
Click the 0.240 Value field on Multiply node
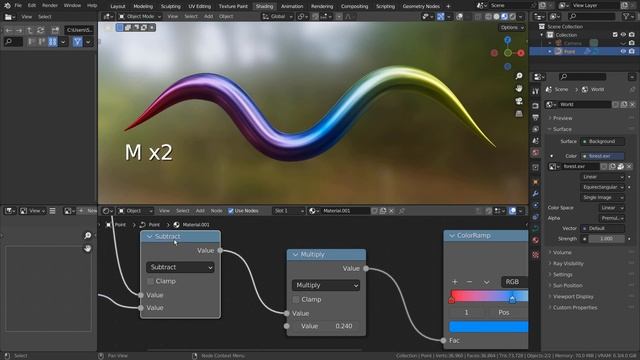tap(326, 326)
